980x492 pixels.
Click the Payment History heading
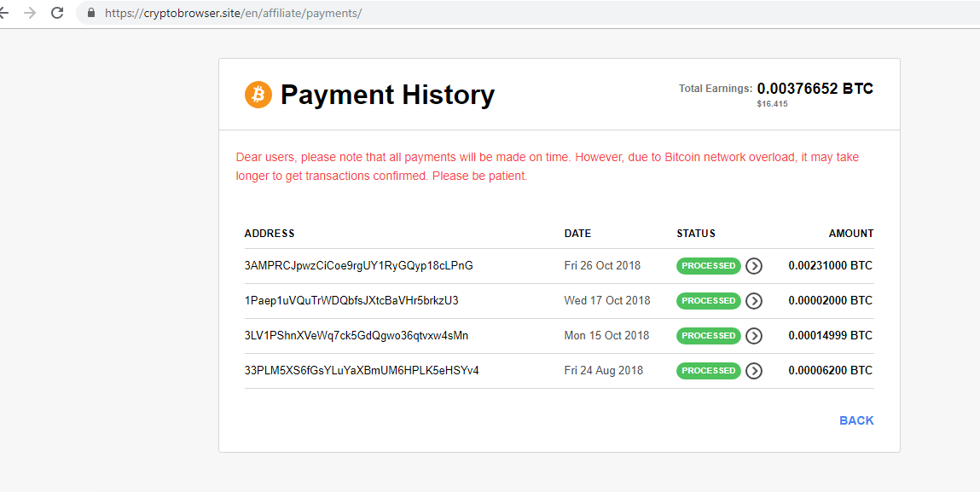pos(387,95)
